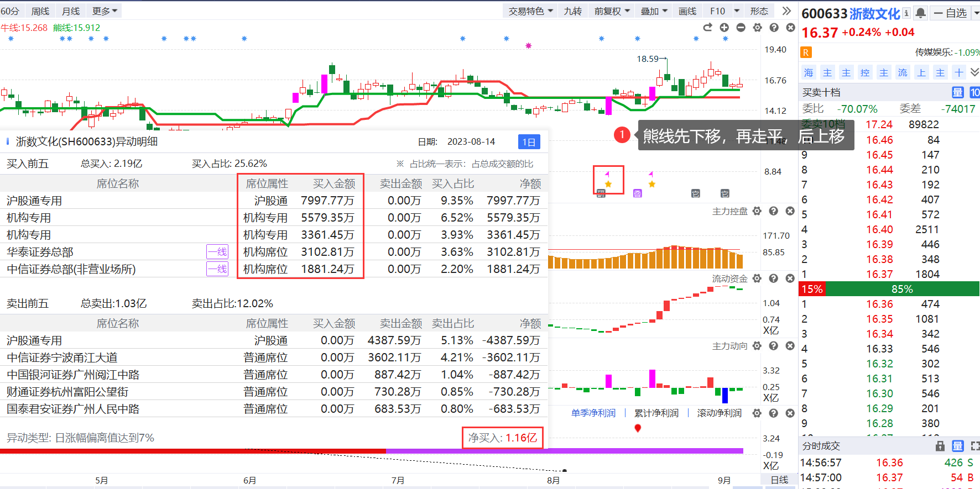Expand toolbar overflow double-arrow
The image size is (980, 489).
[x=787, y=11]
